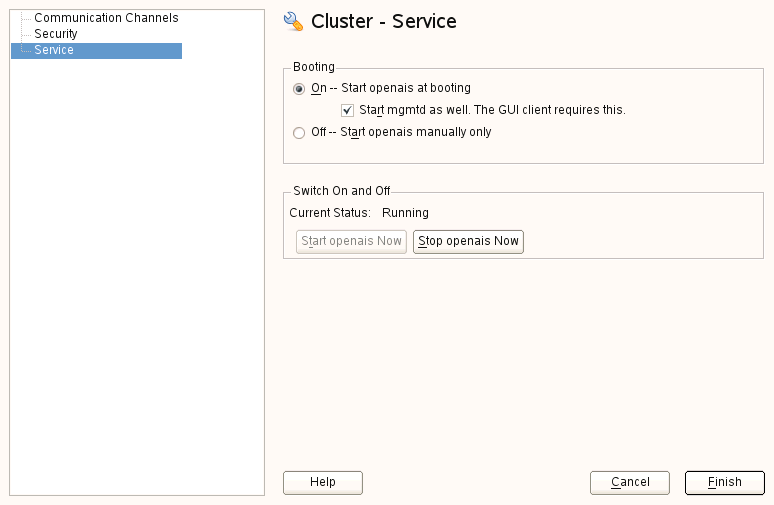Open Help for this dialog
The image size is (774, 505).
point(322,482)
